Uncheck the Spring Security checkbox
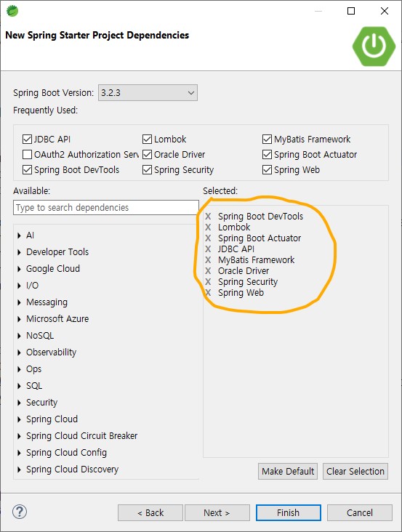The width and height of the screenshot is (402, 532). 148,169
